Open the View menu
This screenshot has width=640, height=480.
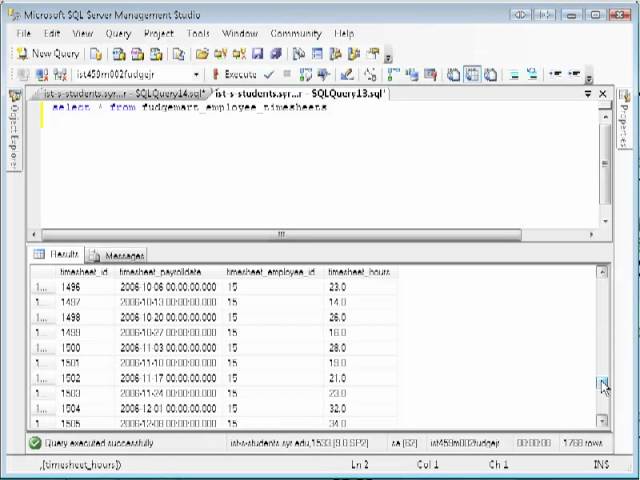pyautogui.click(x=83, y=33)
